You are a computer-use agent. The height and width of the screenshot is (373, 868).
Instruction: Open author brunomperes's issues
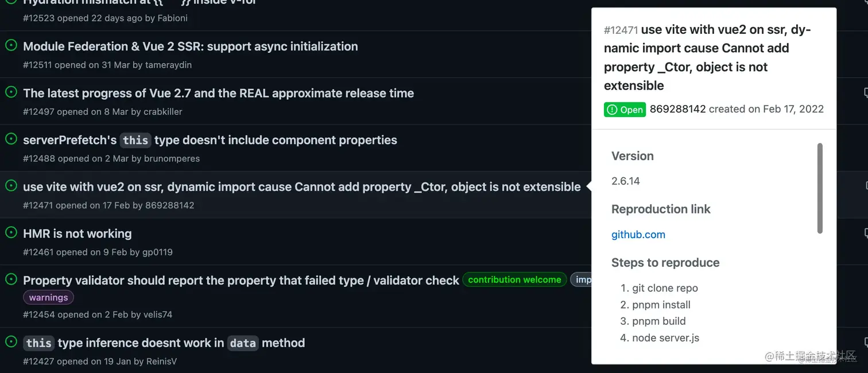172,158
